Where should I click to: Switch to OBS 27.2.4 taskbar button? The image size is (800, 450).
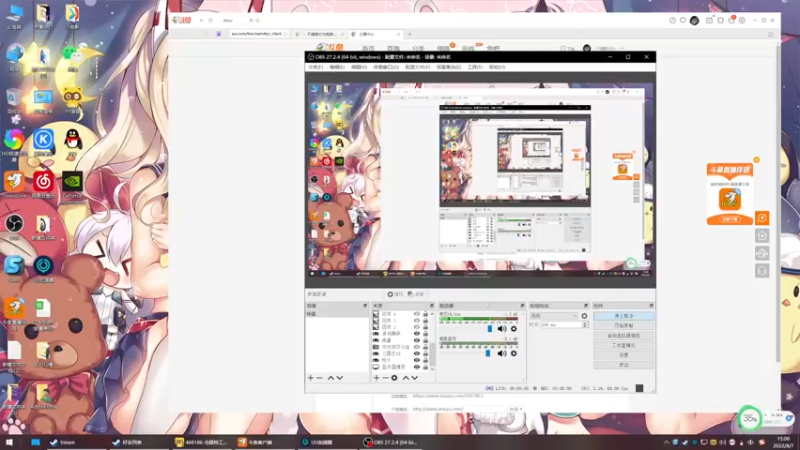point(391,442)
